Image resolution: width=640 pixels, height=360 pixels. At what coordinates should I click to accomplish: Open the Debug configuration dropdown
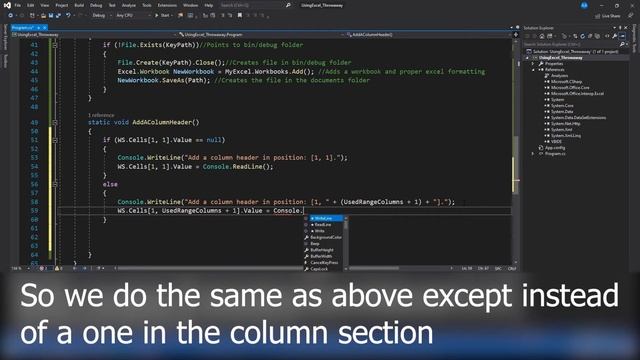101,16
